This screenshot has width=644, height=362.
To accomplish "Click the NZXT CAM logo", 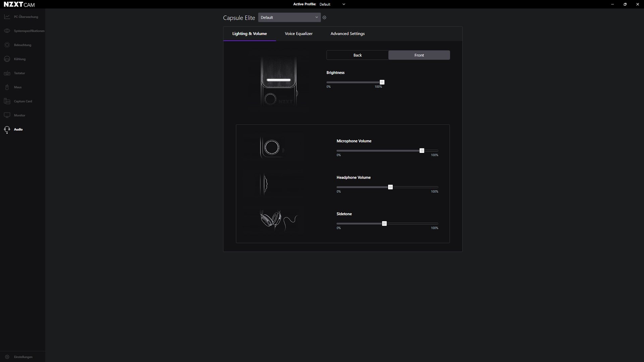I will tap(19, 4).
